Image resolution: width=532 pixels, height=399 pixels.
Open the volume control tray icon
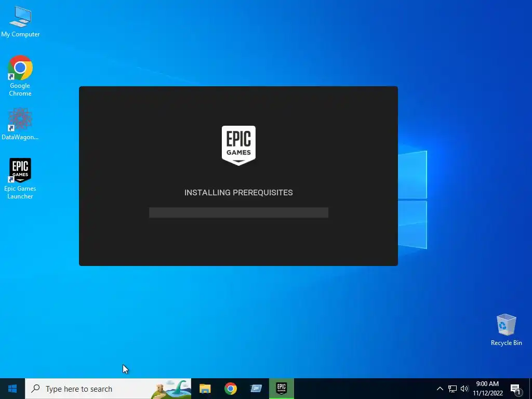coord(464,389)
